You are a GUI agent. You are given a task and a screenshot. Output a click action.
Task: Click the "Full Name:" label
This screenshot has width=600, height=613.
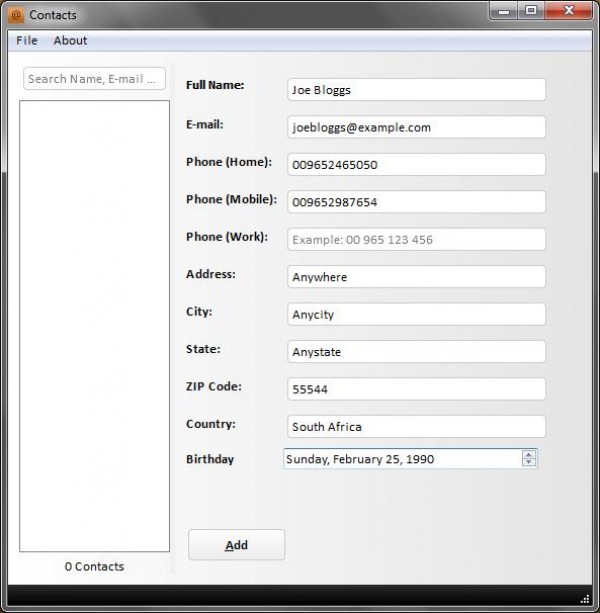pyautogui.click(x=215, y=85)
